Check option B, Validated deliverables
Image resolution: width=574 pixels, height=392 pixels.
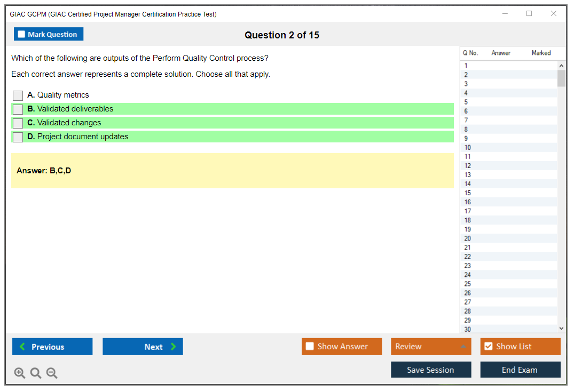coord(18,109)
